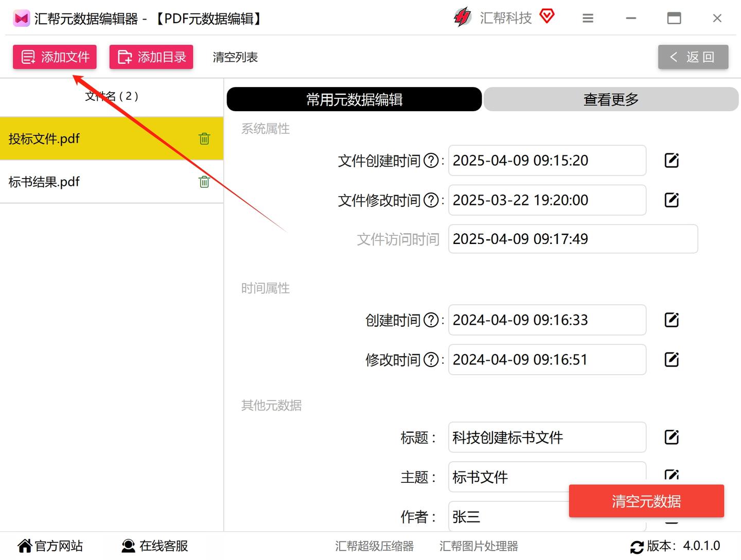Delete 标书结果.pdf with its trash icon

[x=204, y=182]
